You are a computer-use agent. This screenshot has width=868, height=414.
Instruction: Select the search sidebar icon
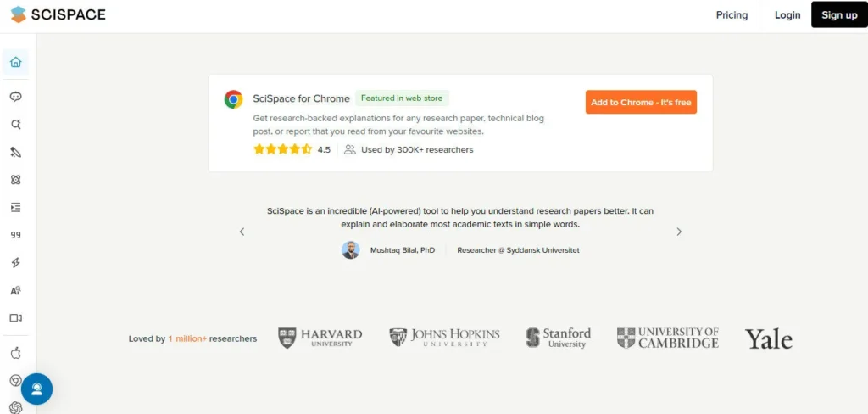pyautogui.click(x=15, y=125)
